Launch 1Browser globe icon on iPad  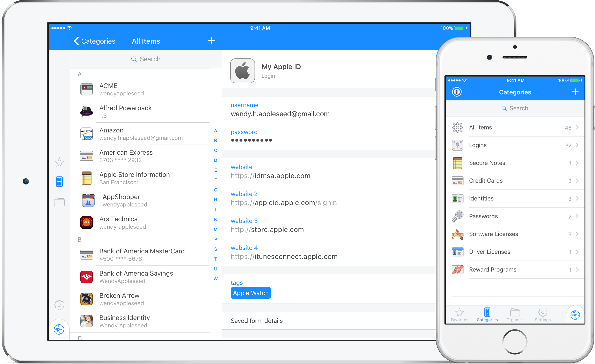59,329
